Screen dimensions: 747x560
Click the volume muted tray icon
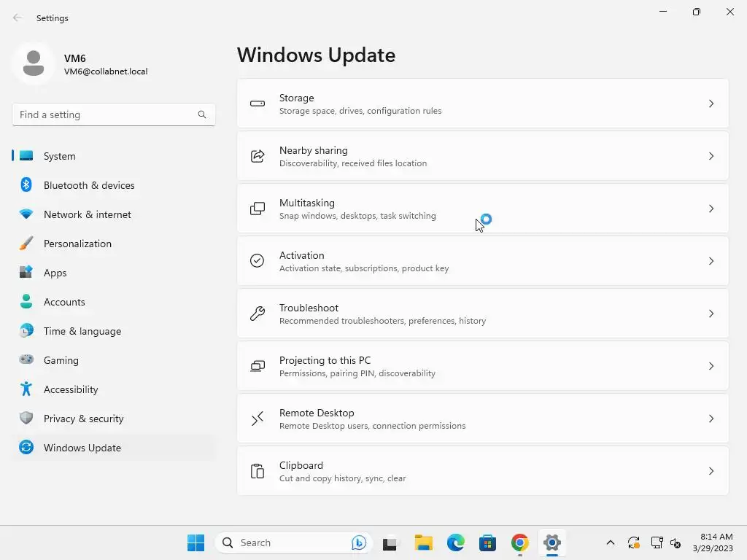point(675,542)
